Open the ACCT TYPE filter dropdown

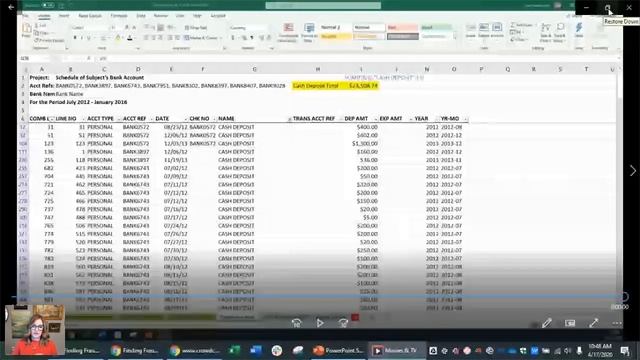click(x=119, y=119)
